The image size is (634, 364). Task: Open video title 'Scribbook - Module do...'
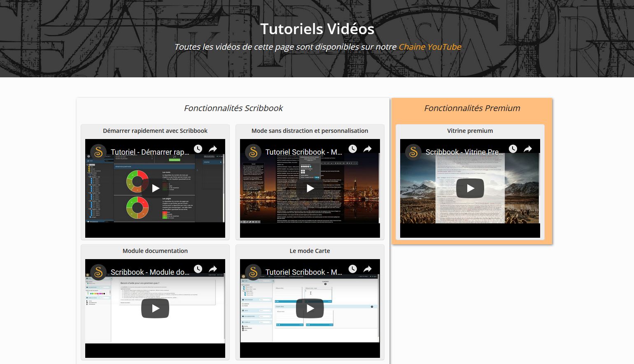tap(150, 272)
